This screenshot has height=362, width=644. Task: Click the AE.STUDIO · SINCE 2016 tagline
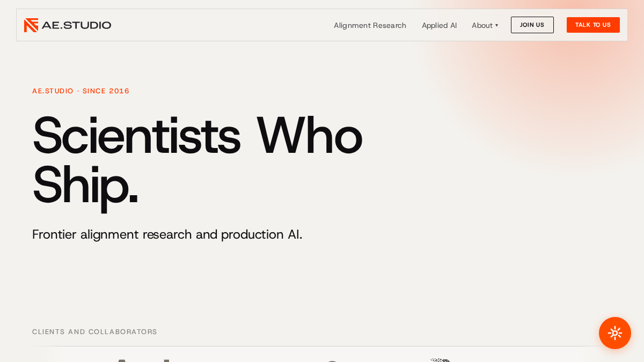[x=80, y=91]
